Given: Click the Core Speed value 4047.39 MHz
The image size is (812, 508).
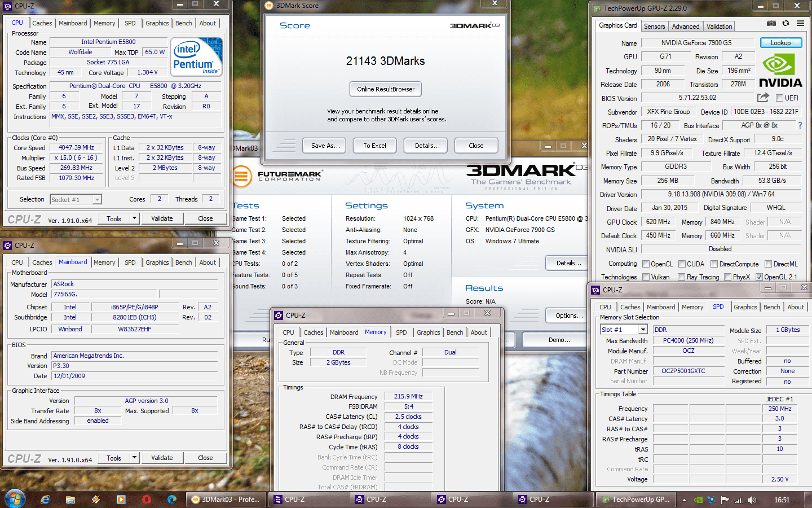Looking at the screenshot, I should pos(77,147).
